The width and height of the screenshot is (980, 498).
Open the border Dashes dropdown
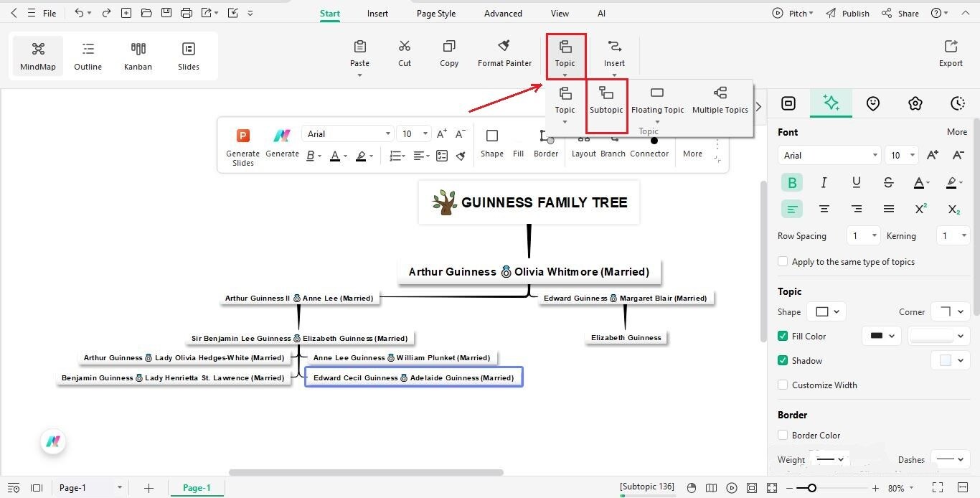tap(951, 459)
